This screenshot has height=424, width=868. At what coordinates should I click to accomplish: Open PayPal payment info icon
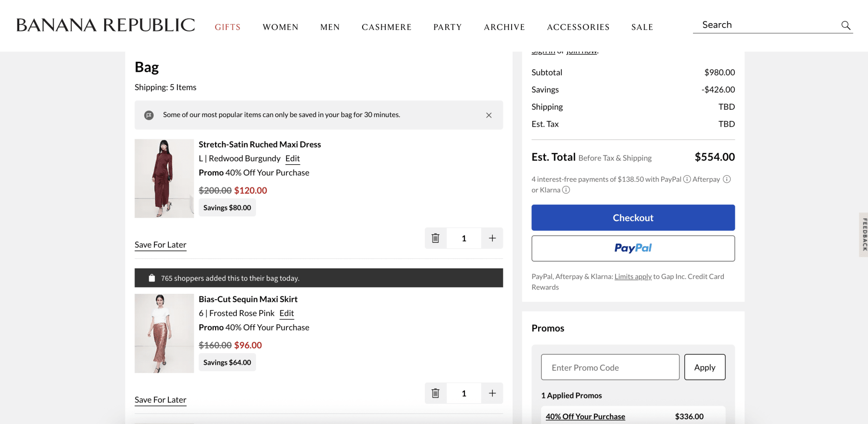pos(687,179)
